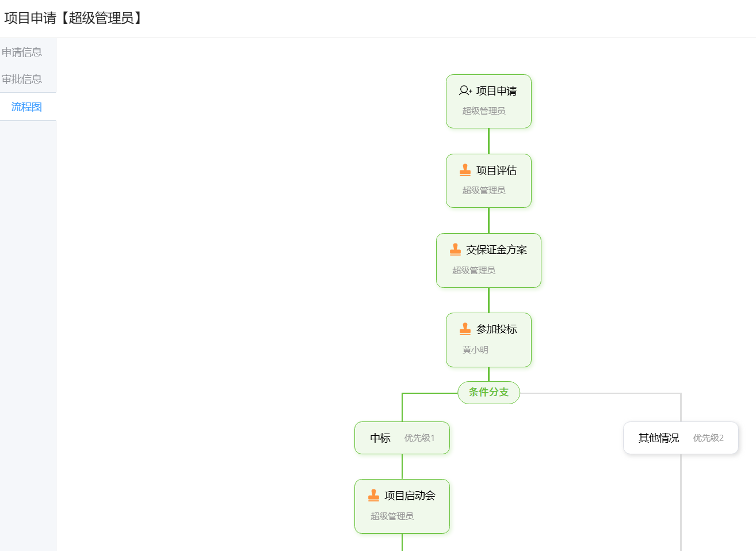This screenshot has width=756, height=551.
Task: Click the 项目启动会 node title
Action: point(410,496)
